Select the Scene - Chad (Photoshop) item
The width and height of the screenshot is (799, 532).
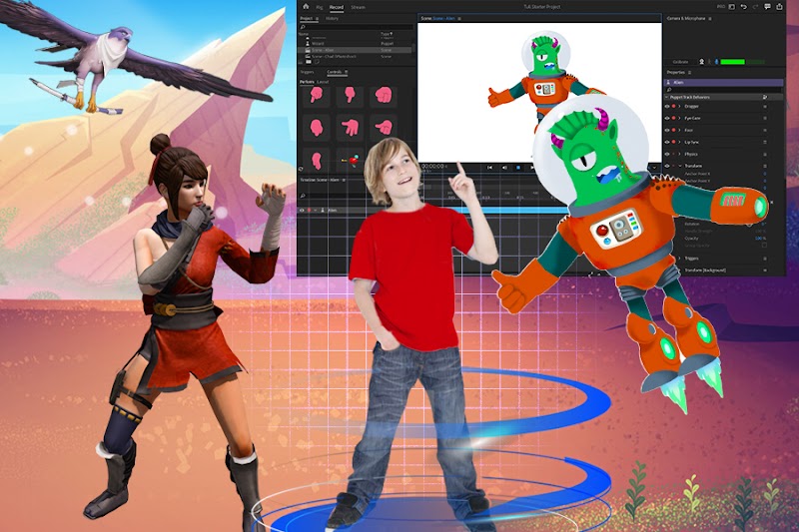[356, 56]
